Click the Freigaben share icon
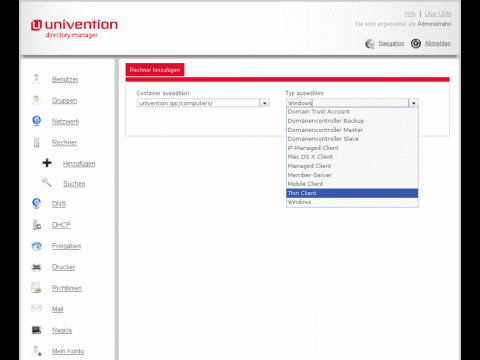 coord(36,246)
